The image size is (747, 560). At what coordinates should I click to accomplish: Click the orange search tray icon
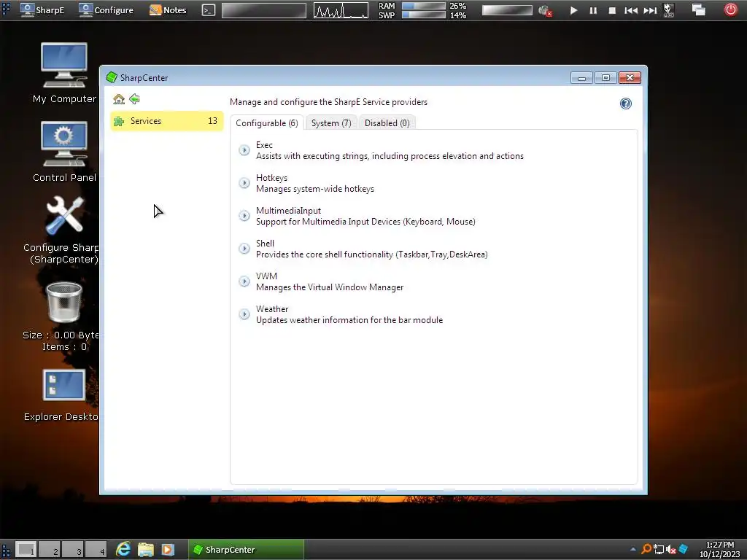(x=646, y=550)
